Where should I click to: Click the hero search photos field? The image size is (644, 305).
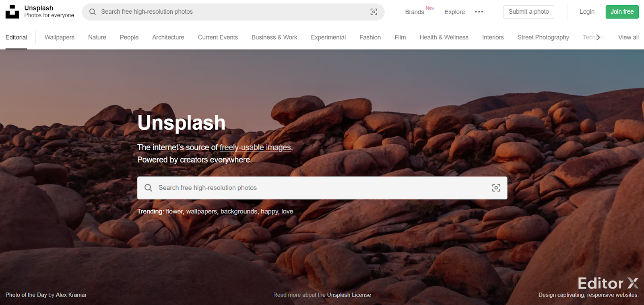322,188
